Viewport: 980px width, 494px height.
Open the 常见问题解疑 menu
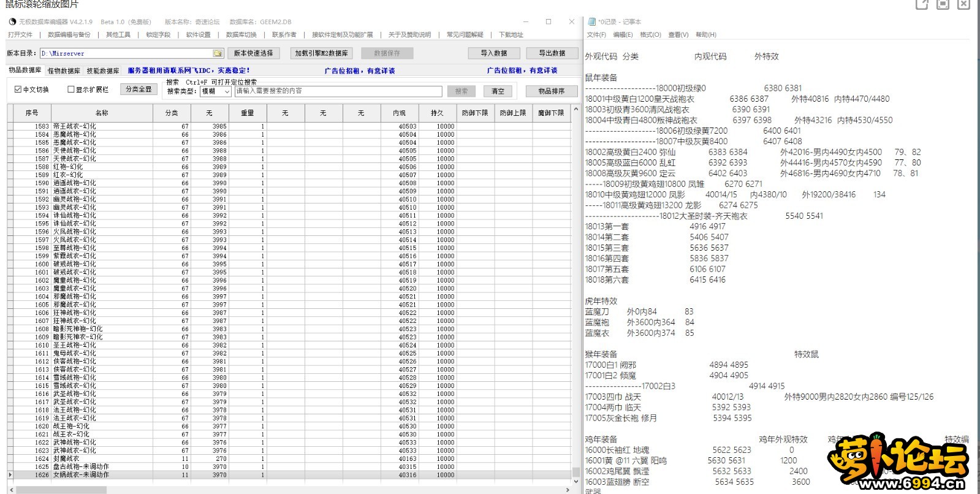(x=465, y=35)
